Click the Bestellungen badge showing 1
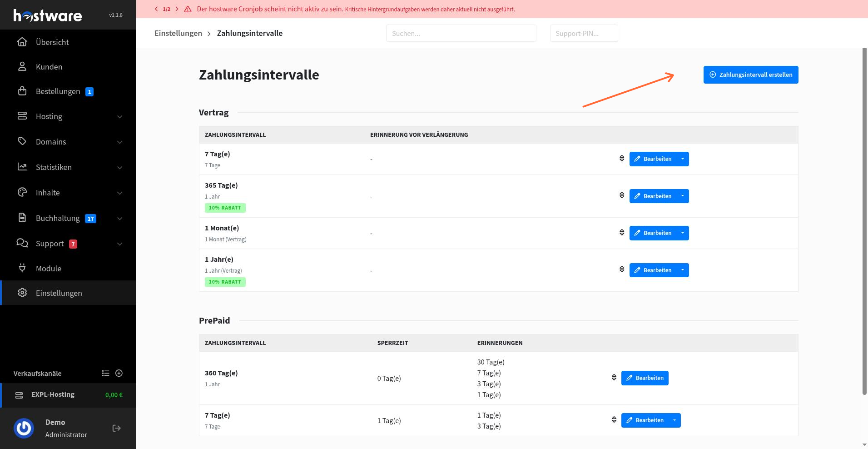This screenshot has width=868, height=449. click(x=89, y=92)
